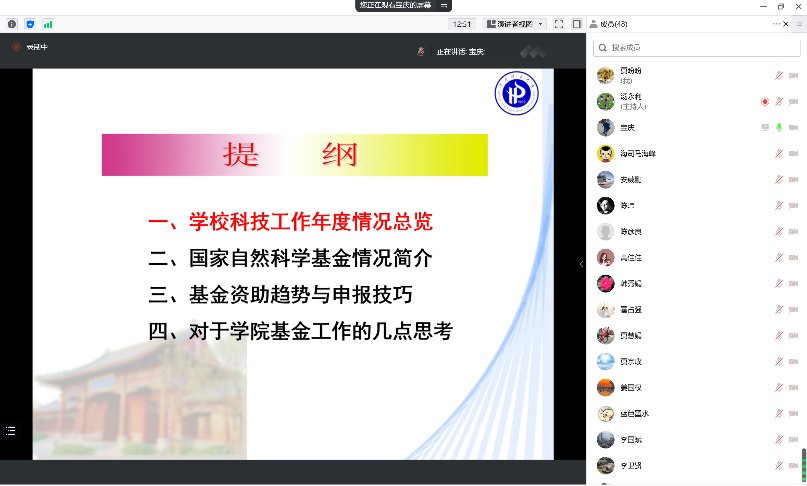
Task: Click the 正在讲话: 宝庆 speaker label
Action: tap(458, 51)
